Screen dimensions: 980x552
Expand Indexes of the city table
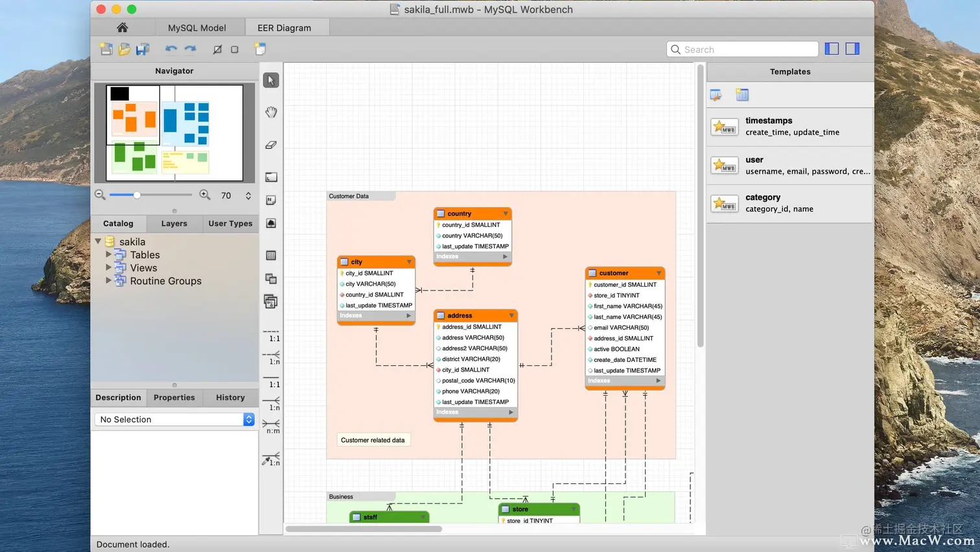(x=409, y=316)
